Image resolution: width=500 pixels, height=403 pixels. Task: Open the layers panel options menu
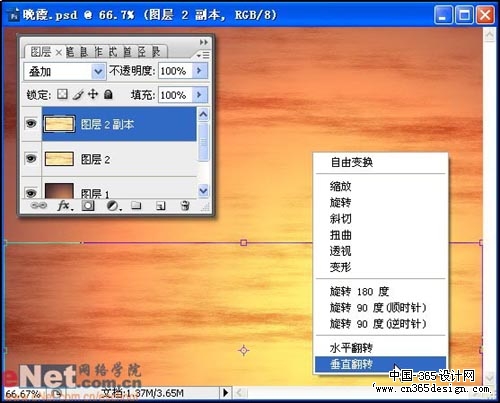point(203,55)
